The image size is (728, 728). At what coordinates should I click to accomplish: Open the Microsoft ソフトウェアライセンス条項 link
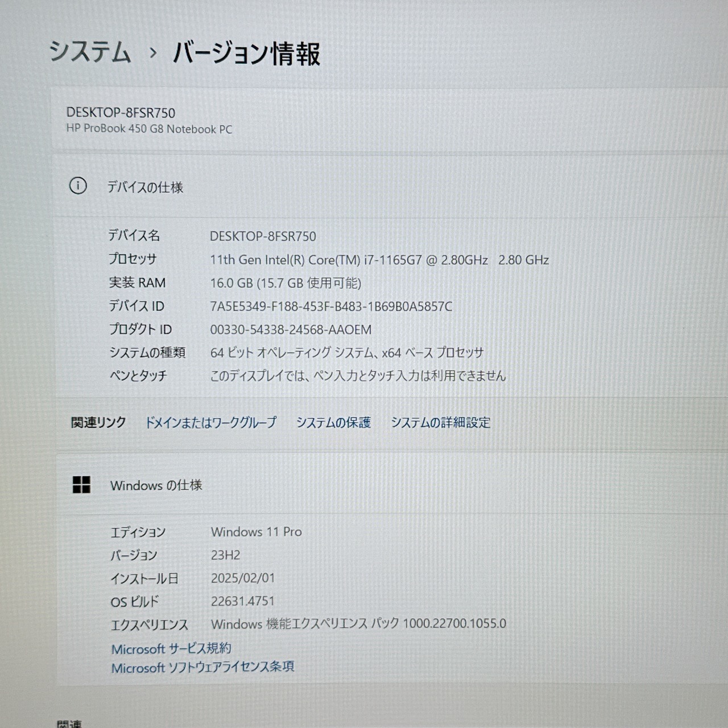[202, 667]
